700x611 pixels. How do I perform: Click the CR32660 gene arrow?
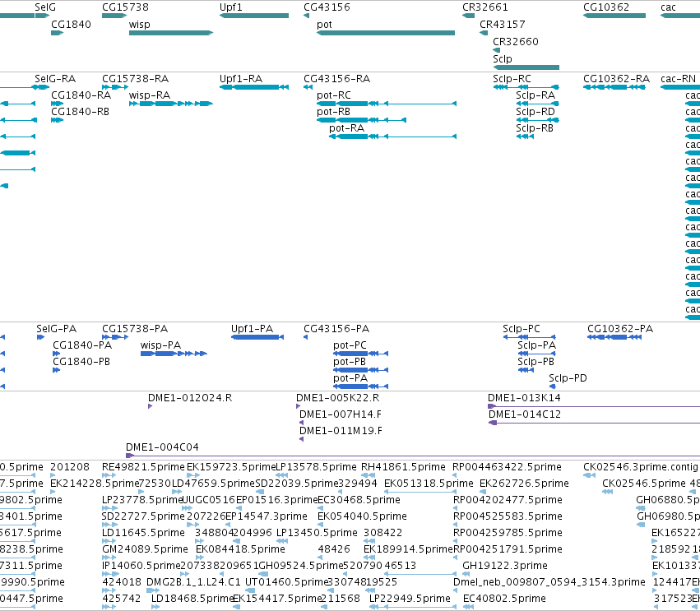tap(497, 50)
